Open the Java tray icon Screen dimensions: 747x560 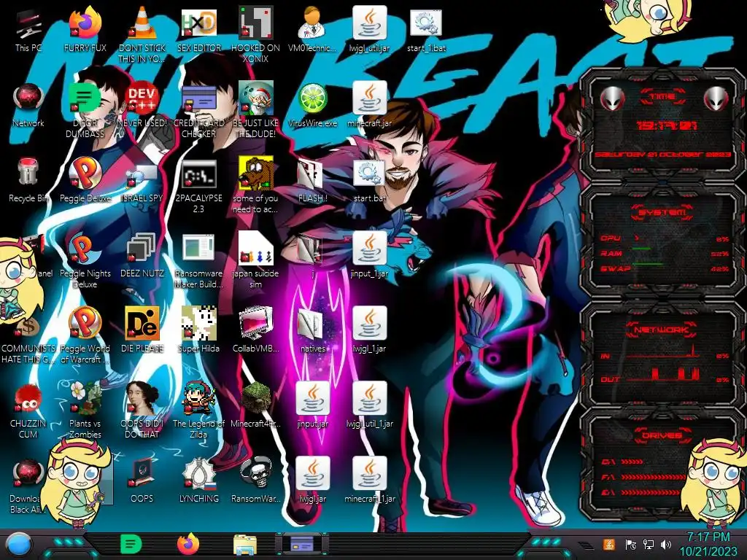(608, 544)
